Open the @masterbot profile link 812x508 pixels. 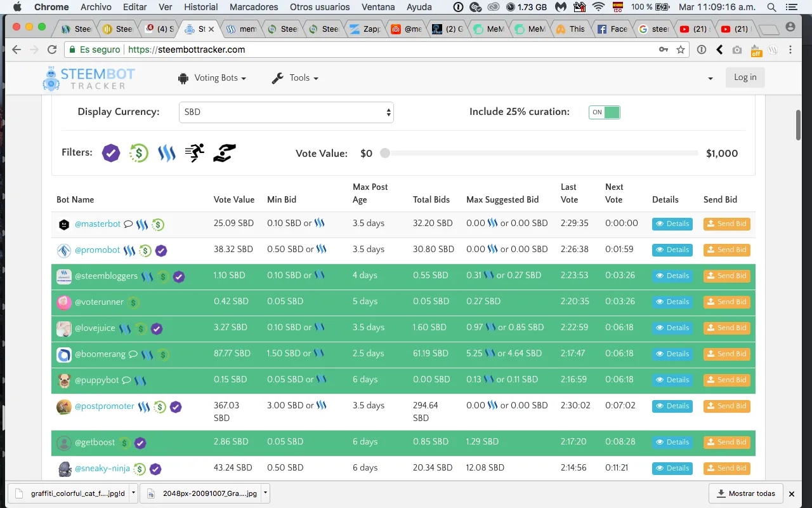pos(98,224)
